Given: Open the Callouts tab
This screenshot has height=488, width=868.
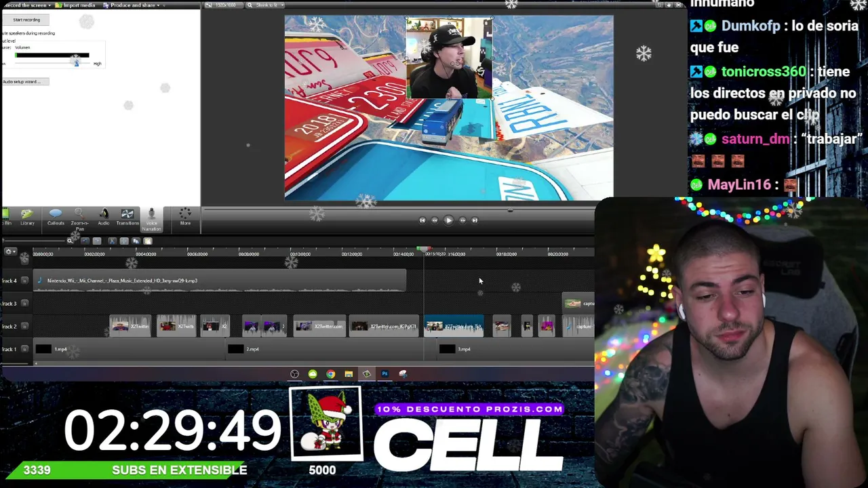Looking at the screenshot, I should coord(56,218).
